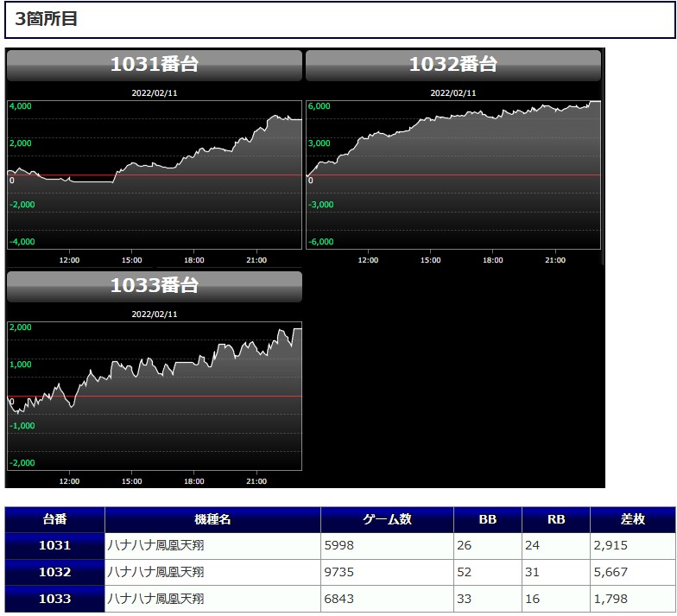The image size is (677, 616).
Task: Click the -6,000 axis label on 1032 graph
Action: click(x=321, y=242)
